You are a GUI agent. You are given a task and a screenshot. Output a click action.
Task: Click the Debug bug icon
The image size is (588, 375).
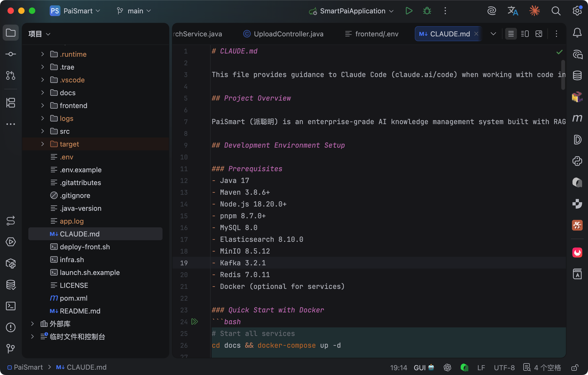coord(427,11)
